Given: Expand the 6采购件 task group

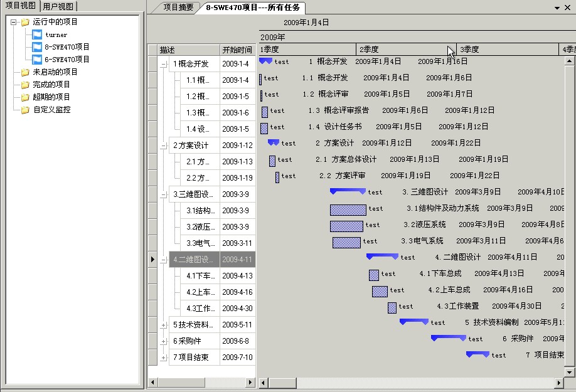Looking at the screenshot, I should (164, 341).
